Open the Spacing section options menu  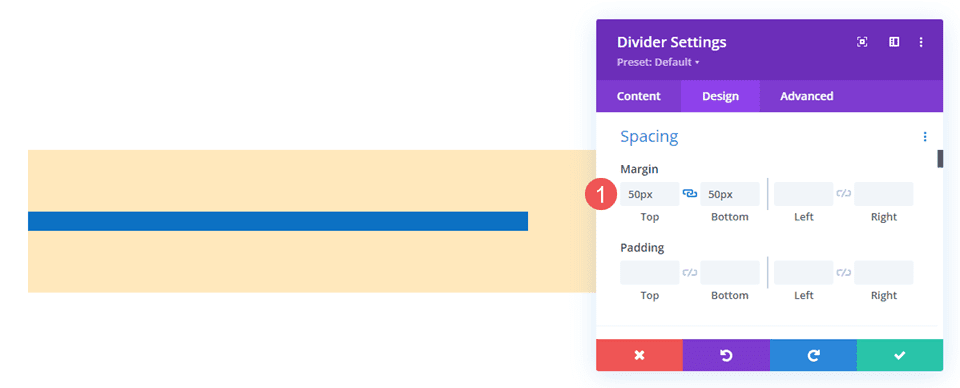(x=925, y=136)
